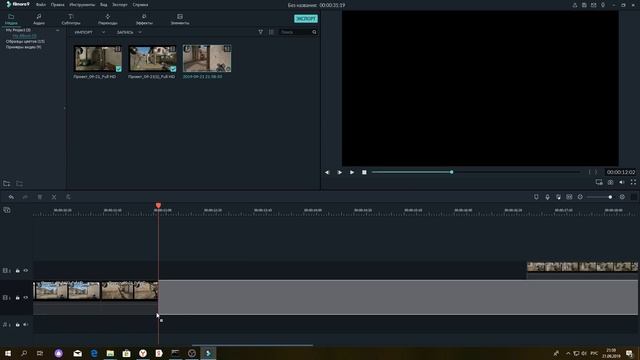Screen dimensions: 640x360
Task: Select the second Проект_09-21(1) Full HD thumbnail
Action: 153,59
